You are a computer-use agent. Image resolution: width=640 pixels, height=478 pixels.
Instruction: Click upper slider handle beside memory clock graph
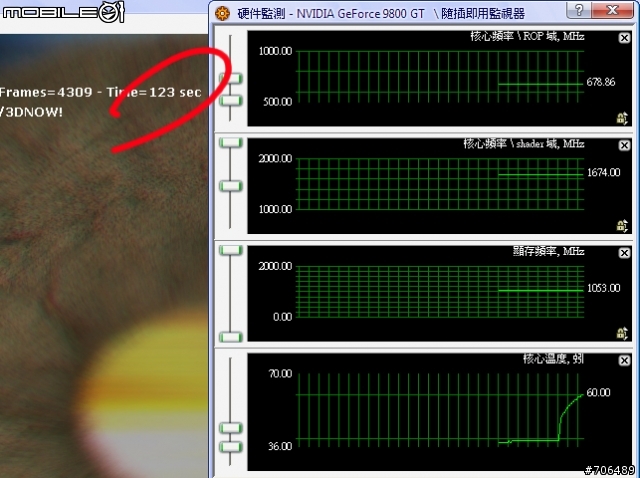coord(231,250)
